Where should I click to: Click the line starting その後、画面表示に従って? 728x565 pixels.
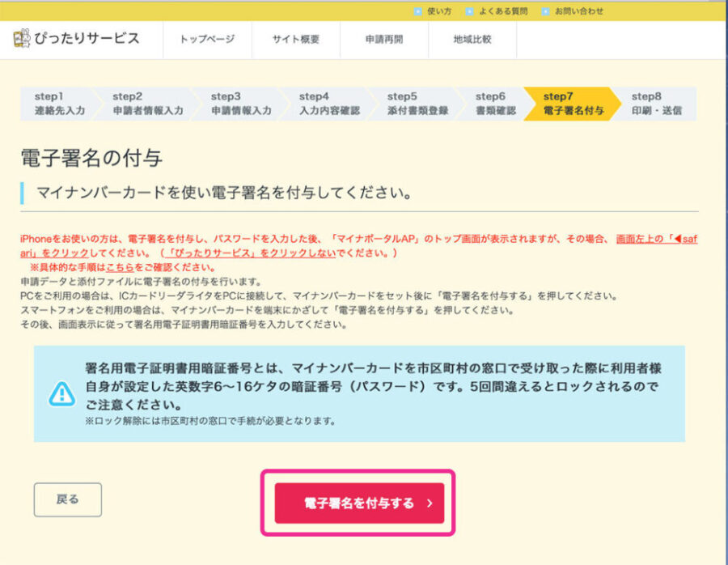click(184, 325)
